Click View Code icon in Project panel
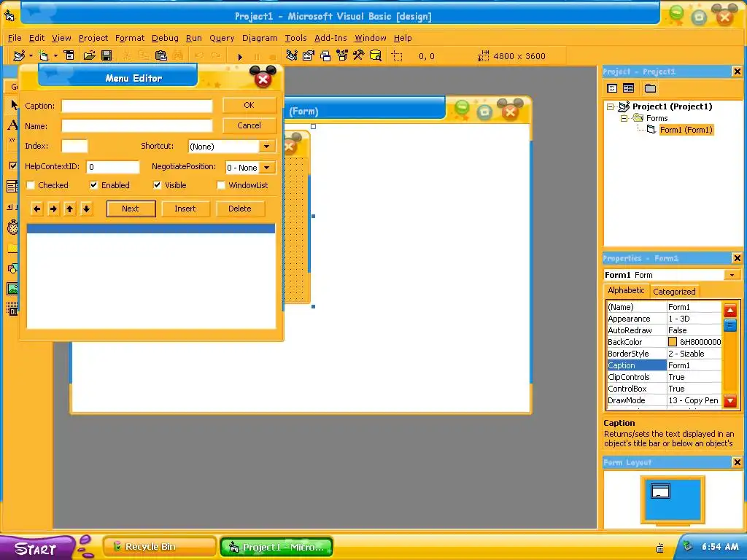Viewport: 747px width, 560px height. (612, 88)
